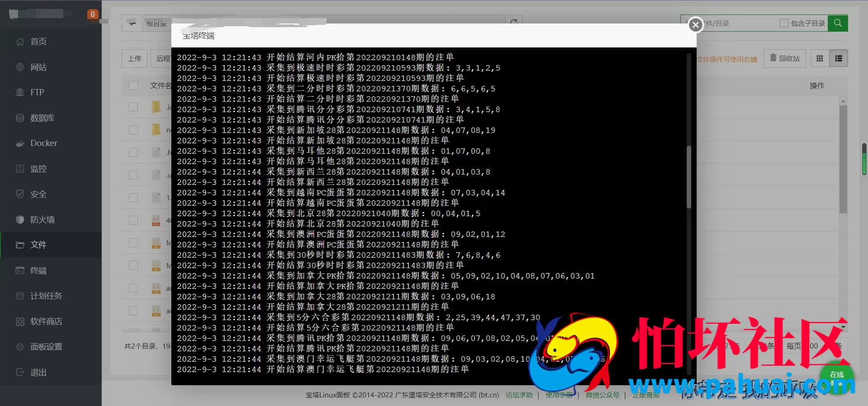This screenshot has height=406, width=868.
Task: Tick the select-all checkbox in file header
Action: [133, 85]
